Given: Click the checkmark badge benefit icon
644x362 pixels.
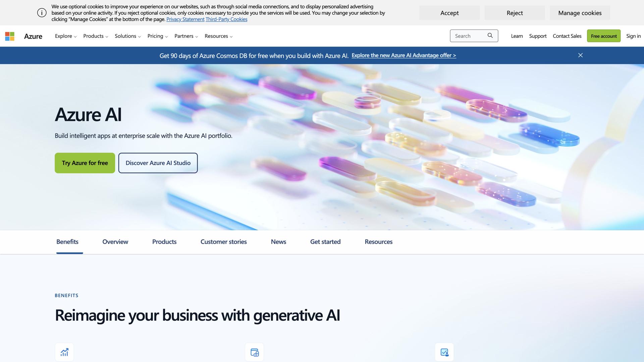Looking at the screenshot, I should 444,352.
